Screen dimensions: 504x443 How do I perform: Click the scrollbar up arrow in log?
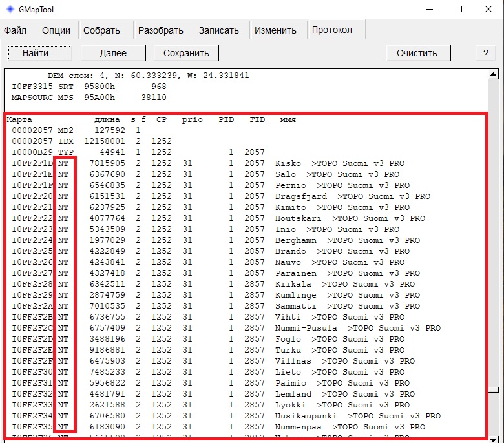[494, 73]
